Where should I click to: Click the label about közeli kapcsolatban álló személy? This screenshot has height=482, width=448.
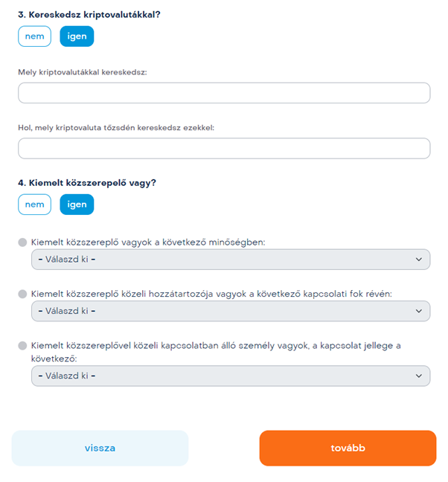pos(216,352)
